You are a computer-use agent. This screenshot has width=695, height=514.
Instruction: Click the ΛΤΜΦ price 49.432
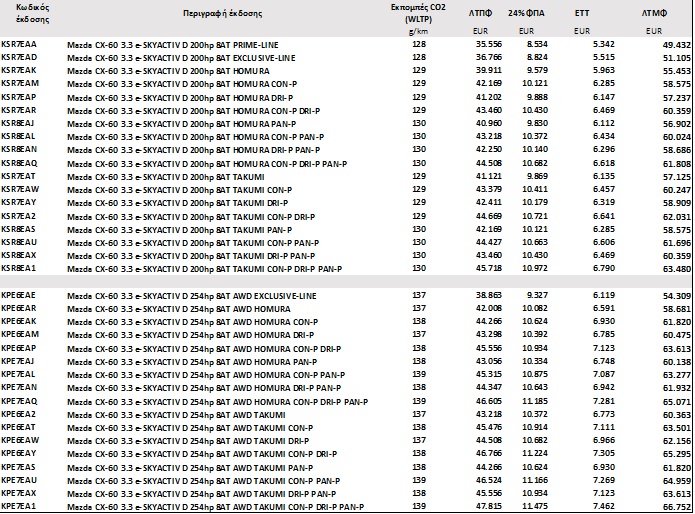[x=677, y=45]
